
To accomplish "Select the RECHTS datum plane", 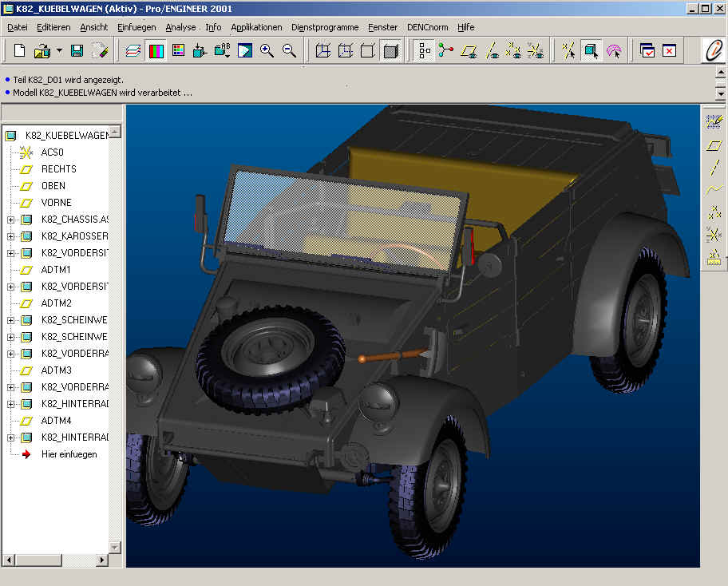I will click(58, 169).
